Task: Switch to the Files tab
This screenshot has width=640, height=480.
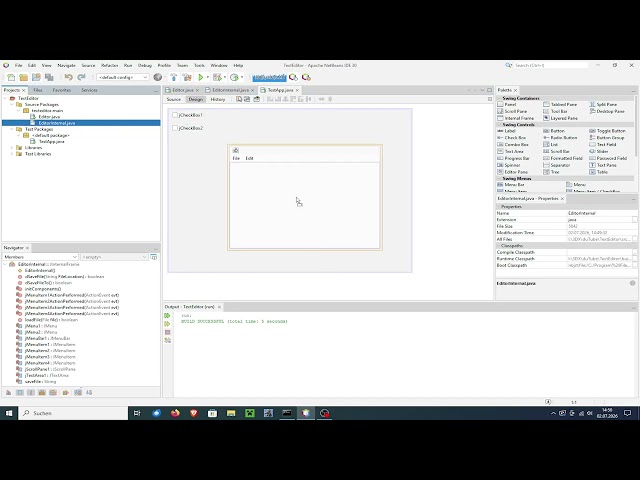Action: click(x=38, y=90)
